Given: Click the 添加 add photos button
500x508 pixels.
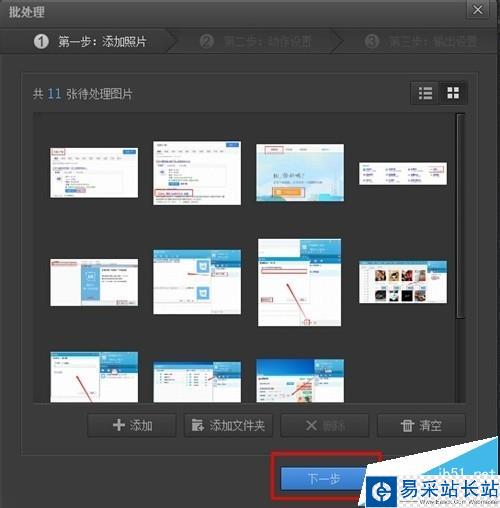Looking at the screenshot, I should click(x=132, y=425).
